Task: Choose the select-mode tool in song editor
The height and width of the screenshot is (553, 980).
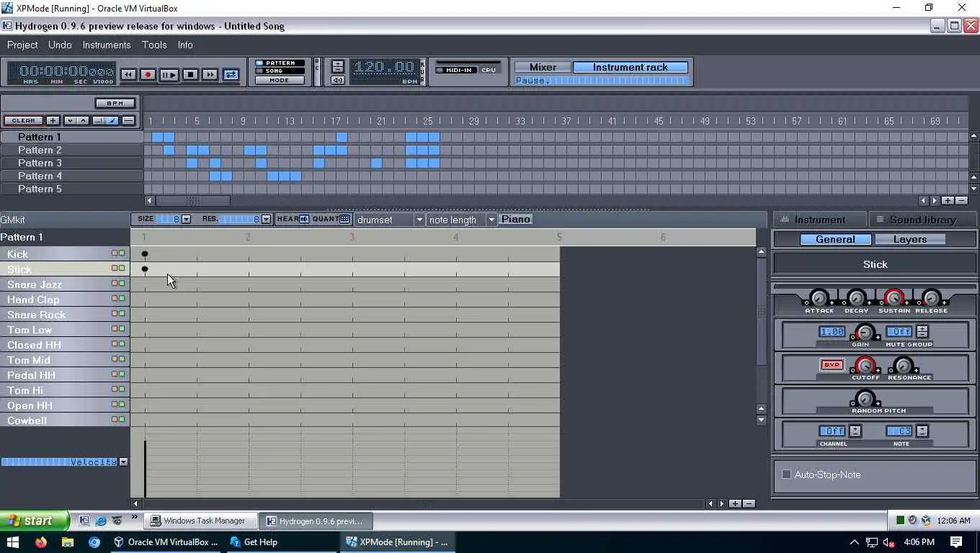Action: tap(99, 120)
